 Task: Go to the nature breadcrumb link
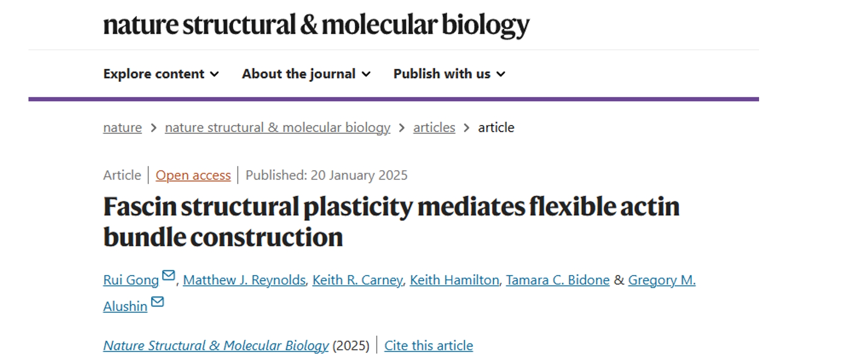(123, 128)
